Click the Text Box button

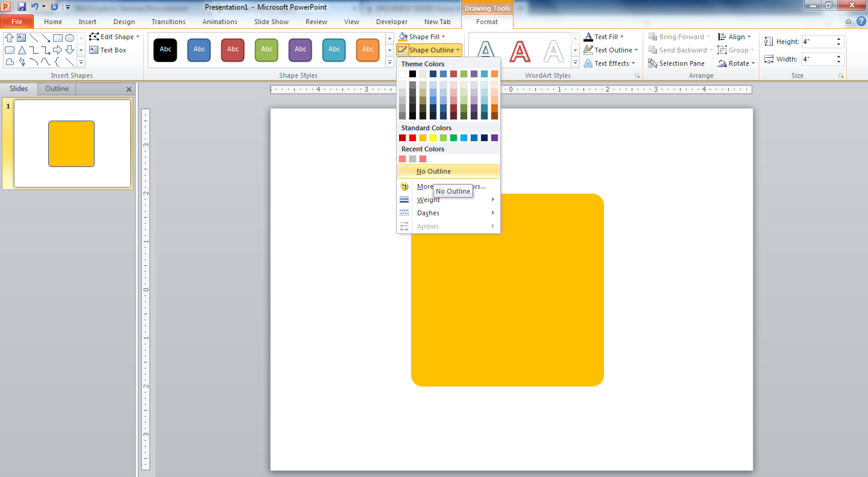[108, 50]
